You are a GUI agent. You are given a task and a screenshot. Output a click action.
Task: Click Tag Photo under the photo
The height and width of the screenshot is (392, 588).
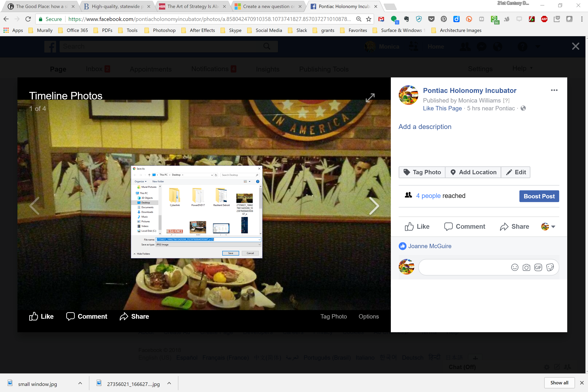click(x=334, y=317)
